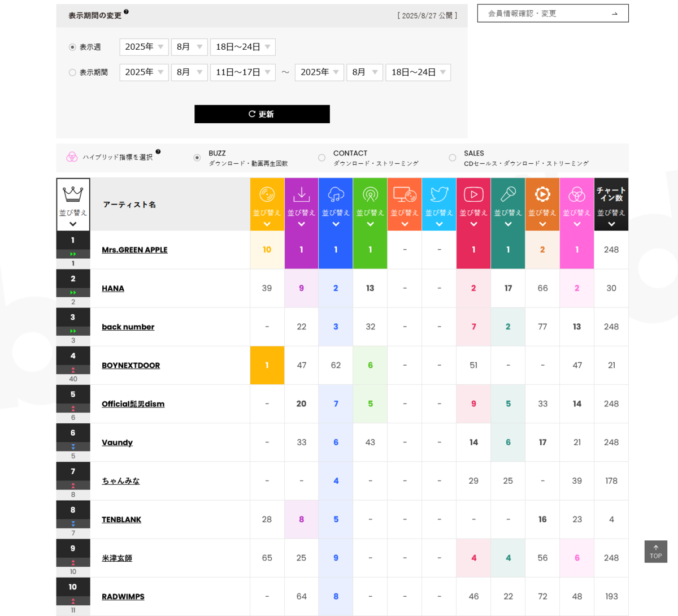
Task: Sort by the radio airplay antenna icon column
Action: [x=370, y=205]
